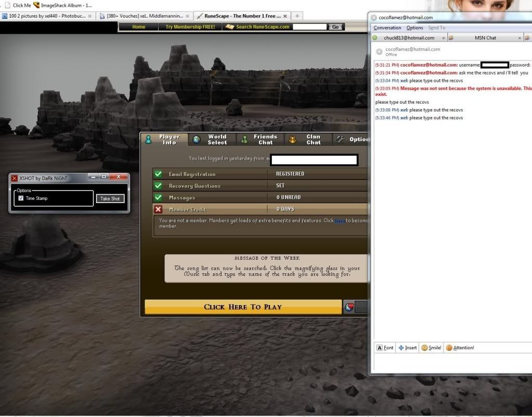
Task: Click the ImageShack Album bookmark label
Action: [67, 5]
